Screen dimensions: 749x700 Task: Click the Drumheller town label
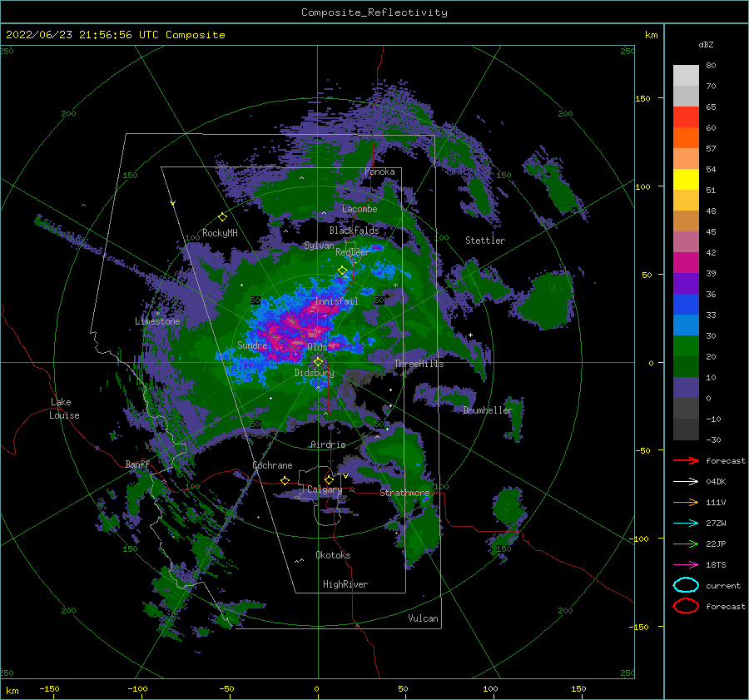click(488, 410)
